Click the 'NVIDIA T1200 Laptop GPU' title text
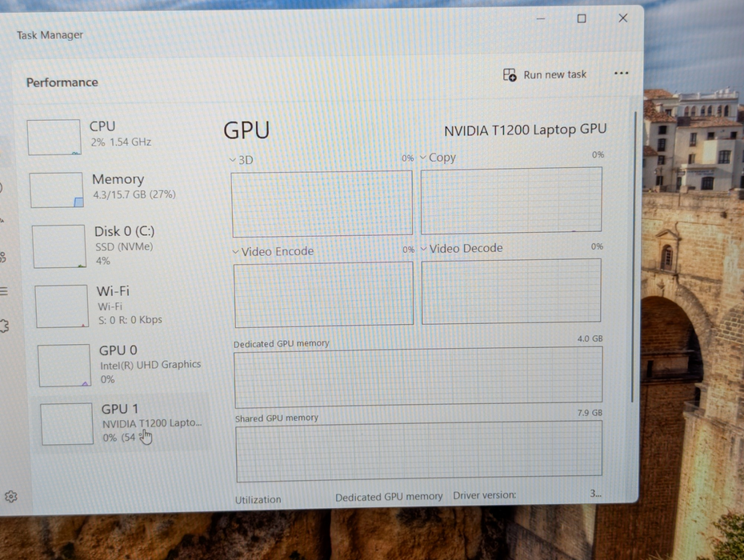The width and height of the screenshot is (744, 560). (526, 130)
